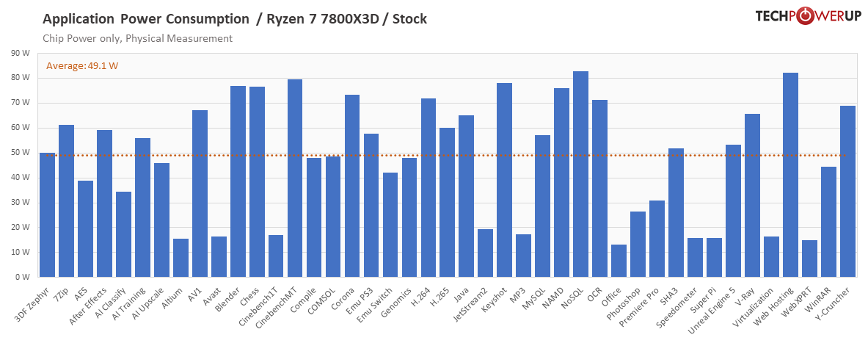Click the Y-Cruncher bar
868x343 pixels.
(x=847, y=192)
